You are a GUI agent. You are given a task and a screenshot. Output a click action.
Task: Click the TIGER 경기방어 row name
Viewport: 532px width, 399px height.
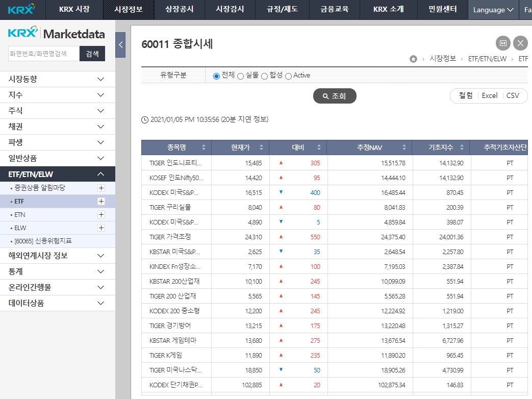170,326
